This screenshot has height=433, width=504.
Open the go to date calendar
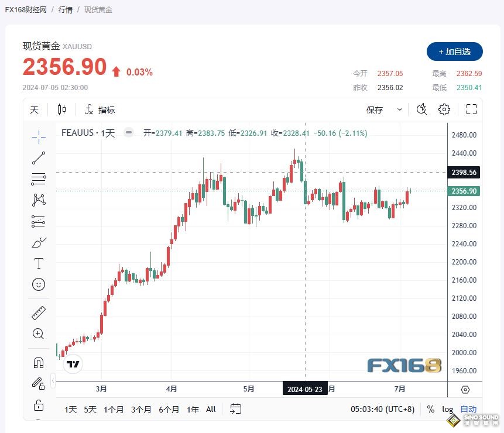[235, 408]
